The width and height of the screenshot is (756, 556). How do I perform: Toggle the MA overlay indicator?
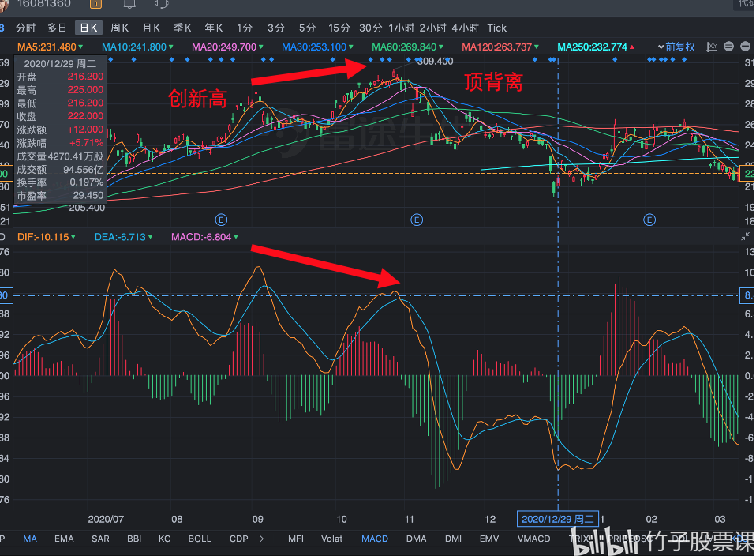(x=30, y=539)
